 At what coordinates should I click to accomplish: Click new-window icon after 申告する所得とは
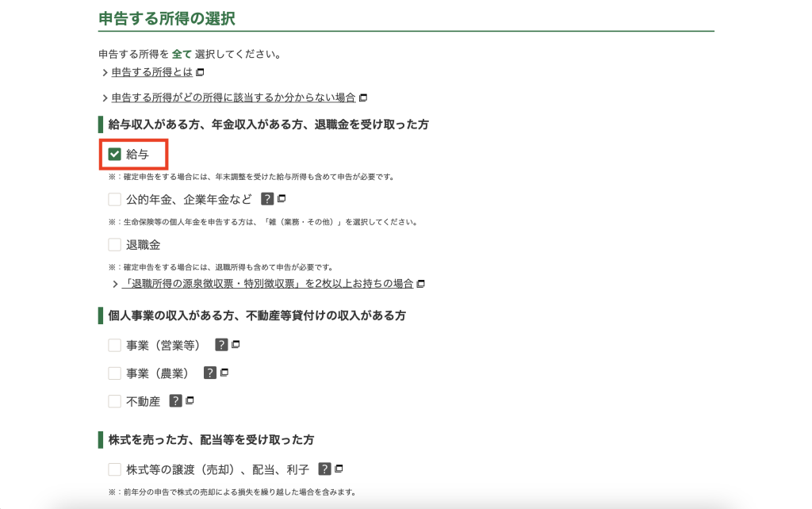[x=200, y=73]
